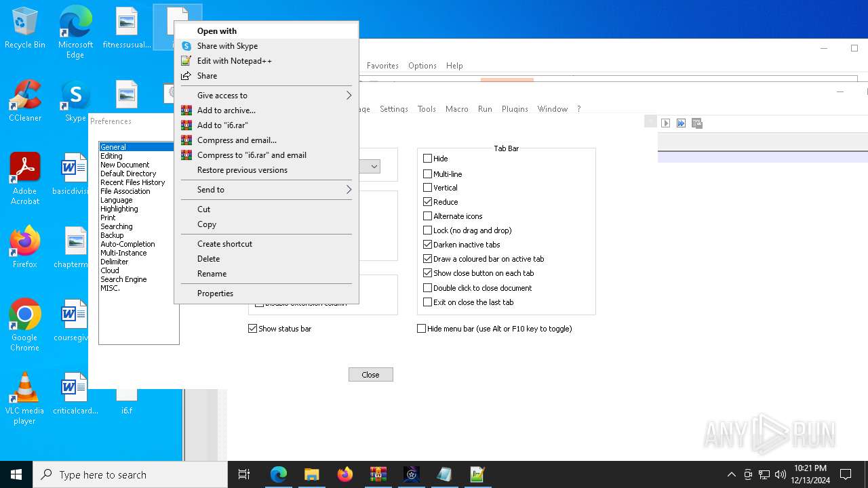Open WinRAR from the taskbar

pyautogui.click(x=378, y=474)
